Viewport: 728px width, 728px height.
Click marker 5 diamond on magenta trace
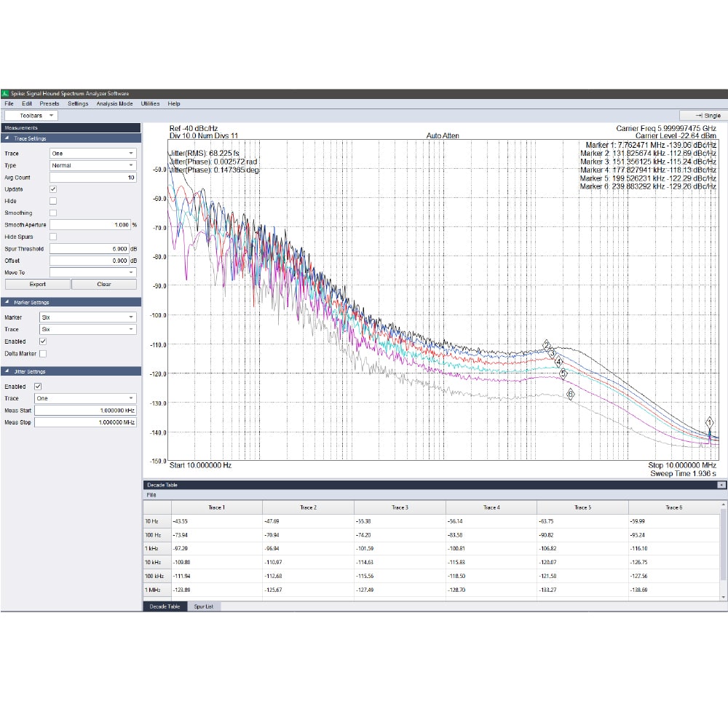pos(563,373)
